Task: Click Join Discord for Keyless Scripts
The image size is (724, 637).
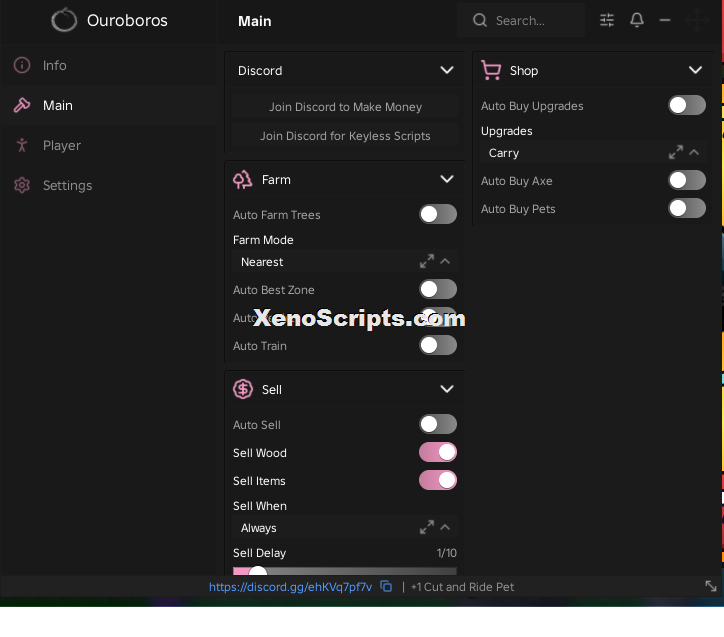Action: [x=345, y=136]
